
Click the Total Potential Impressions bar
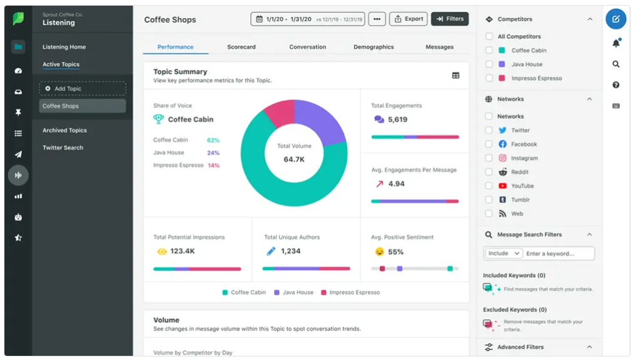click(x=197, y=269)
